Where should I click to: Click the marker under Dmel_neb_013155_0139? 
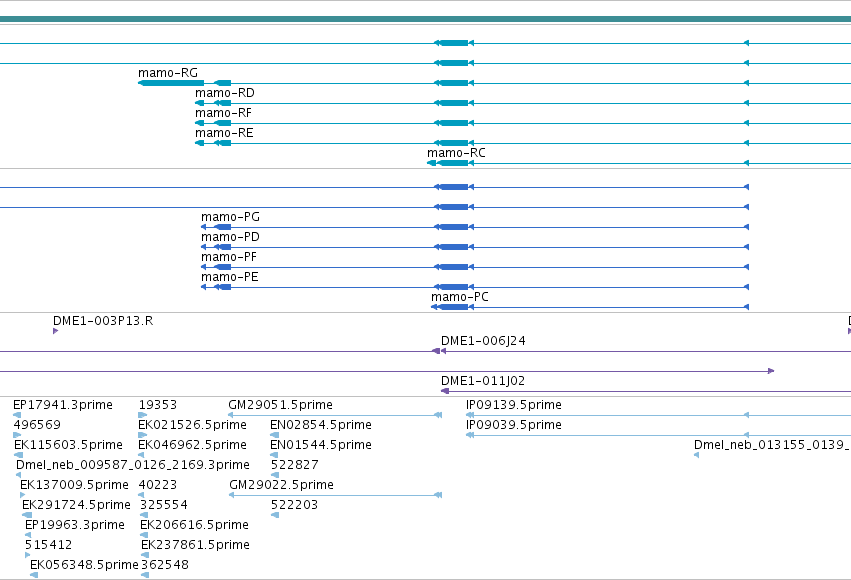coord(696,455)
